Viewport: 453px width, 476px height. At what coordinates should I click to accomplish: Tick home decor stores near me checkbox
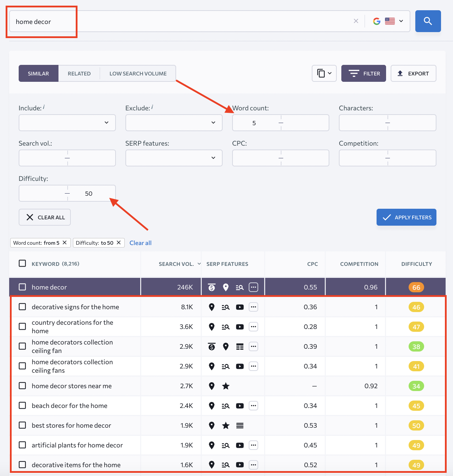tap(22, 386)
